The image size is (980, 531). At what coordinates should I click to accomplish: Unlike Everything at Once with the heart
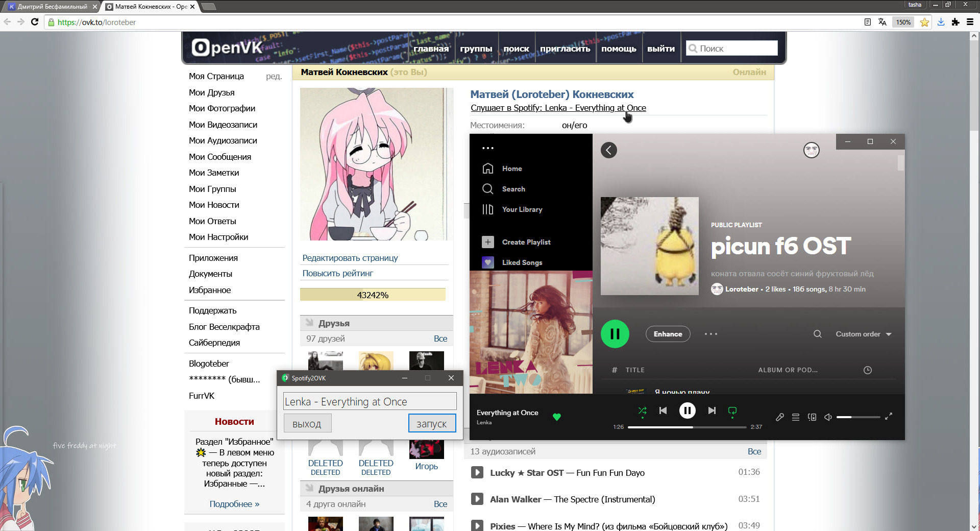(x=557, y=417)
